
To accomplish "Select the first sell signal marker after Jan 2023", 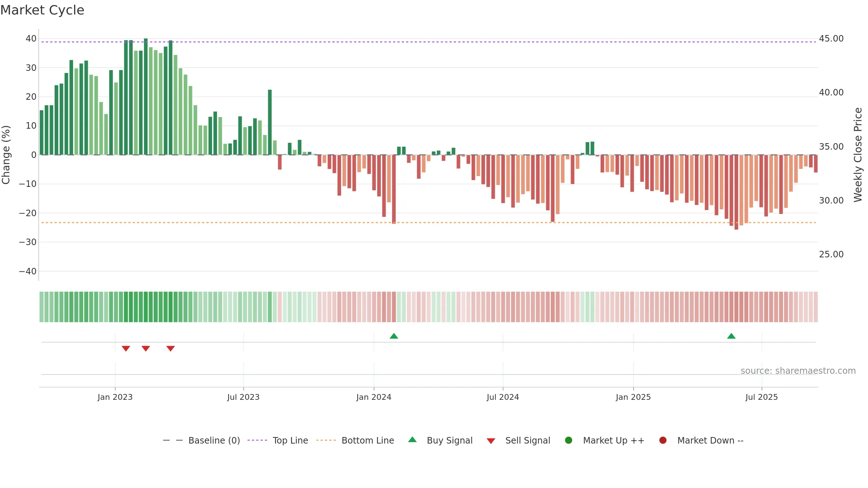I will (126, 348).
